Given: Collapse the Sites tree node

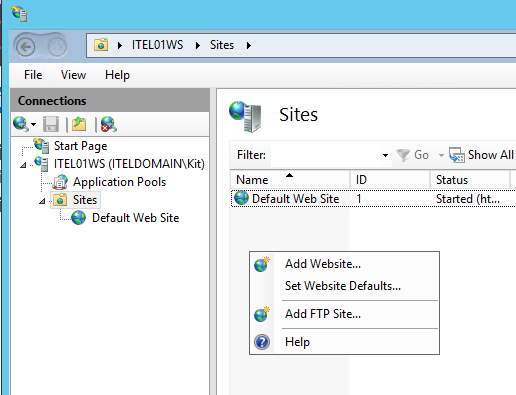Looking at the screenshot, I should pyautogui.click(x=42, y=201).
